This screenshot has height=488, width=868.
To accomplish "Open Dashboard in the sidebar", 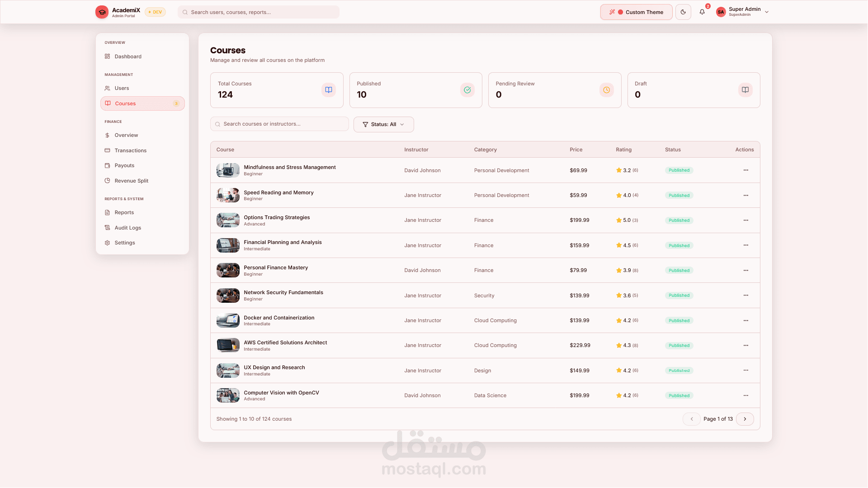I will (x=128, y=56).
